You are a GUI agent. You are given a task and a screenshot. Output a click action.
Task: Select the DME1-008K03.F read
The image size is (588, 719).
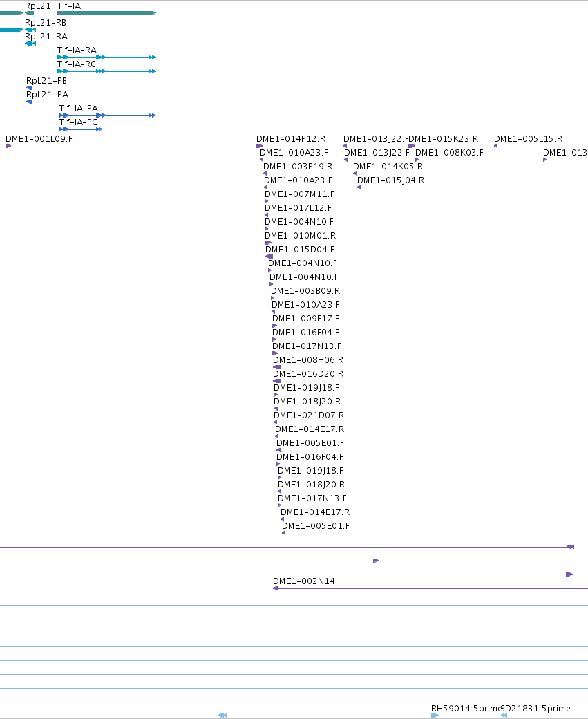pos(449,153)
